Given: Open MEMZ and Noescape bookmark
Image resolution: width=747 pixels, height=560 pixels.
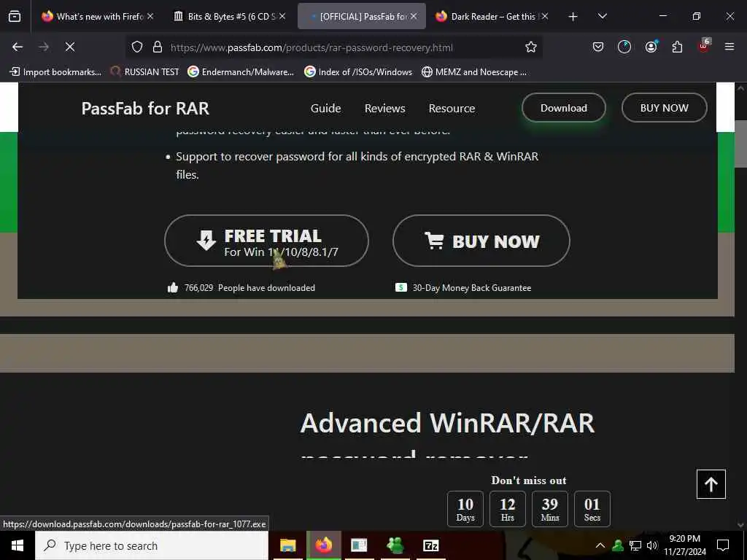Looking at the screenshot, I should point(474,72).
